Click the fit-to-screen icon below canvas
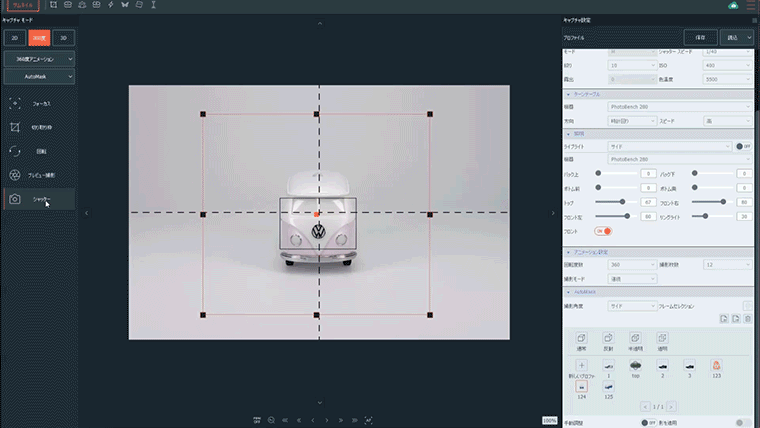This screenshot has width=760, height=428. click(368, 420)
